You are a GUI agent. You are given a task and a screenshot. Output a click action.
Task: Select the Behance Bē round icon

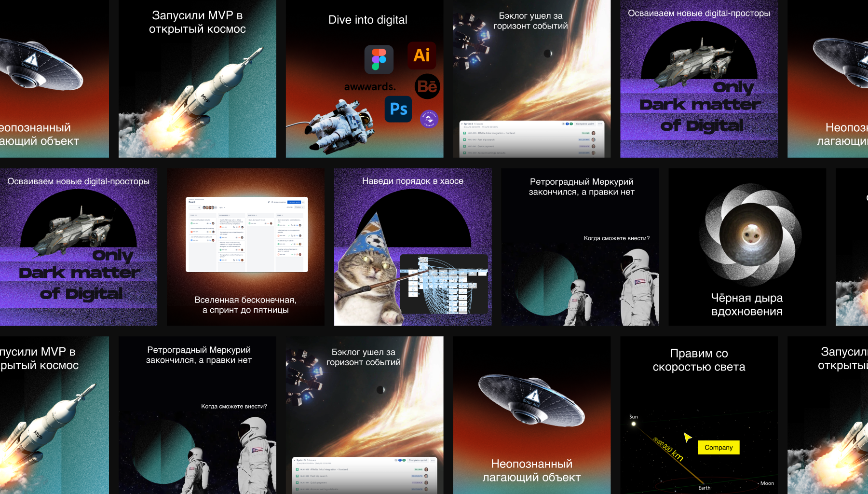tap(427, 86)
